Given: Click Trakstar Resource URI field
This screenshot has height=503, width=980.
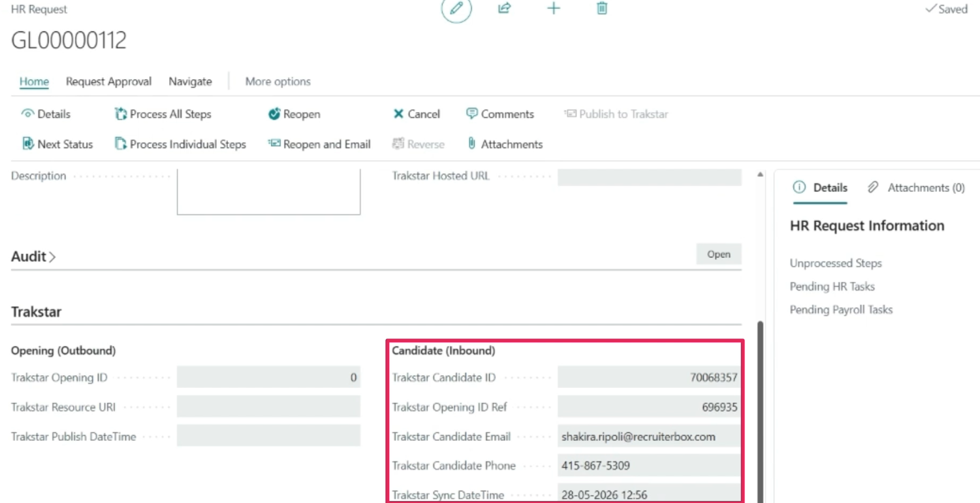Looking at the screenshot, I should 268,406.
